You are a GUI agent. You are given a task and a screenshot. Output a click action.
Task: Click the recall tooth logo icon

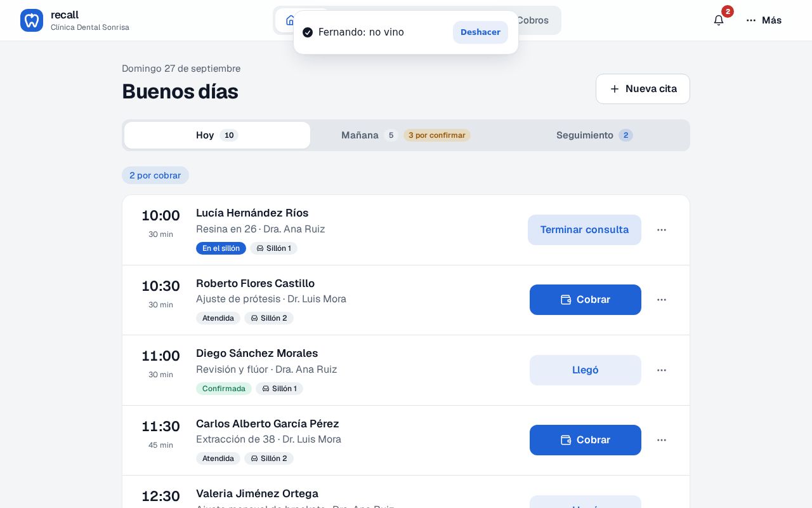click(32, 20)
